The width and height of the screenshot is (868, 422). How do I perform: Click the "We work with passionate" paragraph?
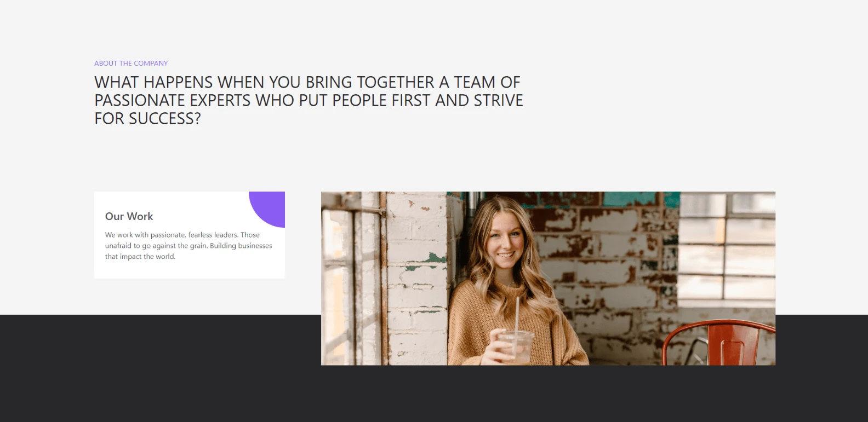coord(189,246)
